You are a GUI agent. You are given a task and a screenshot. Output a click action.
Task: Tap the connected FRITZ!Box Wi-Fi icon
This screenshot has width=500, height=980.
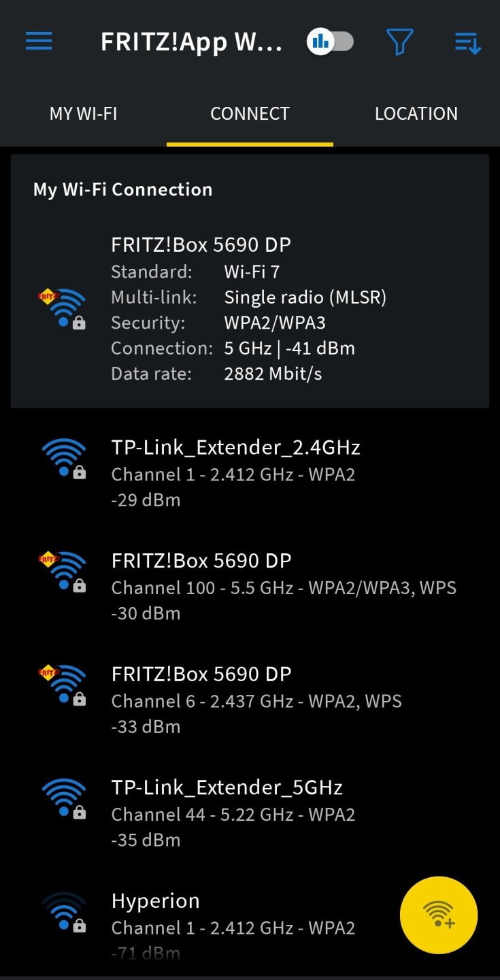click(63, 308)
